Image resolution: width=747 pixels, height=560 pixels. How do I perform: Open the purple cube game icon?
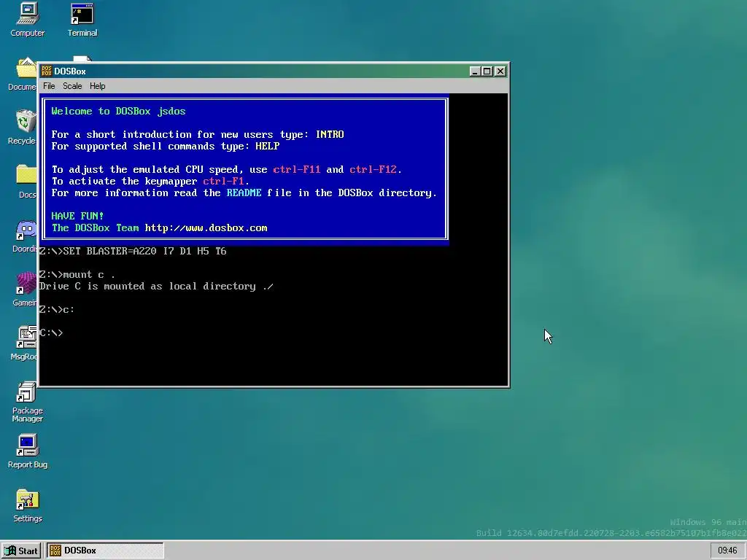(26, 289)
